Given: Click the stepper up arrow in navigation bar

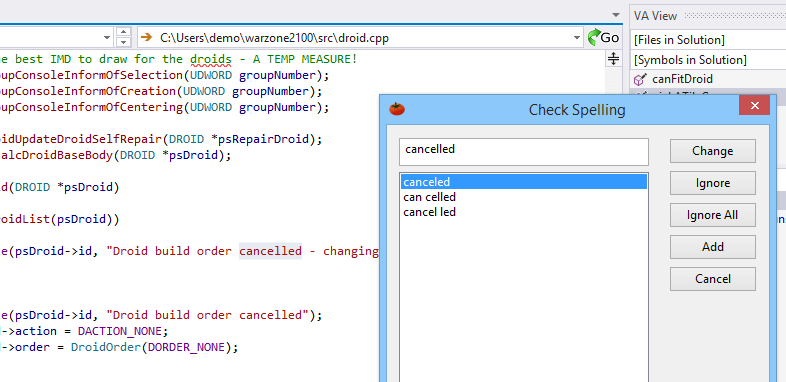Looking at the screenshot, I should 123,33.
